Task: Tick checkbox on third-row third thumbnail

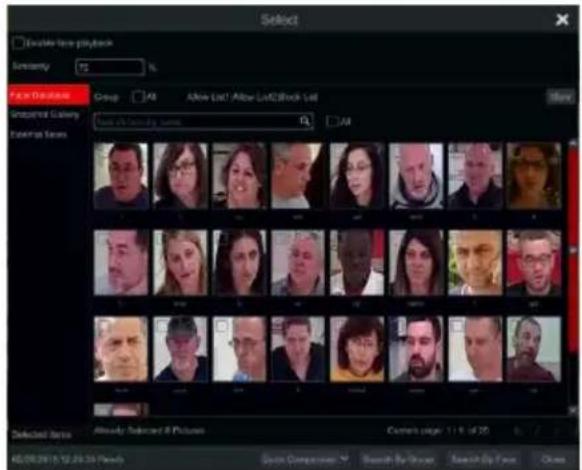Action: (x=221, y=326)
